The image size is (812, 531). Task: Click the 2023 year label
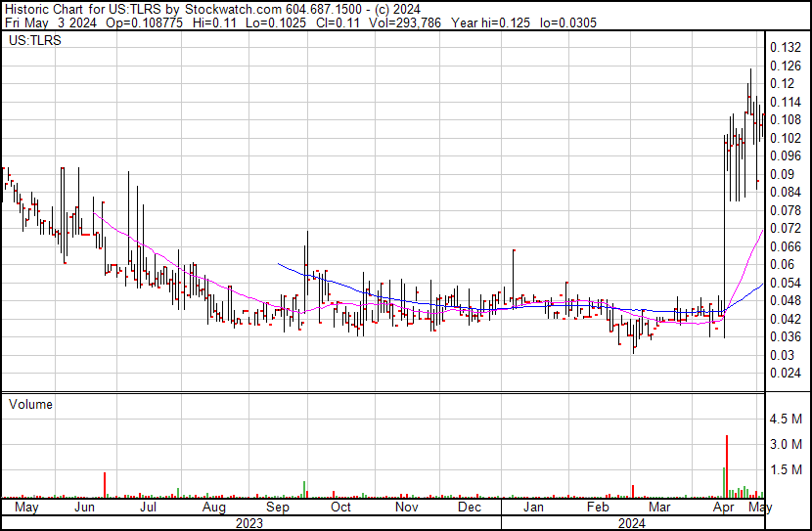coord(249,522)
